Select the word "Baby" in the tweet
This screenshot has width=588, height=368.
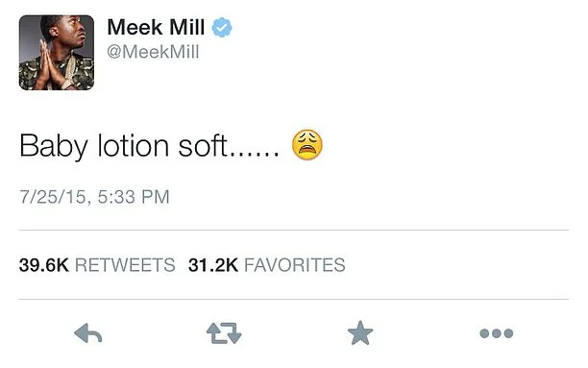click(54, 146)
